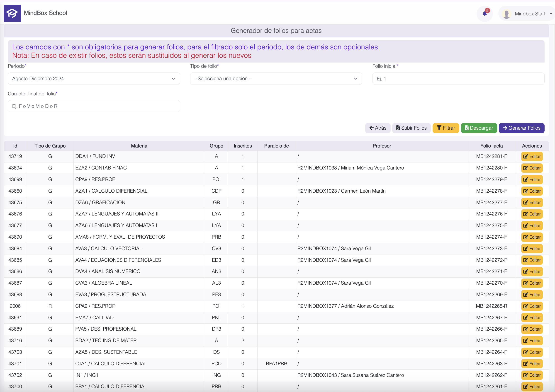
Task: Click Atrás back arrow button
Action: pos(377,128)
